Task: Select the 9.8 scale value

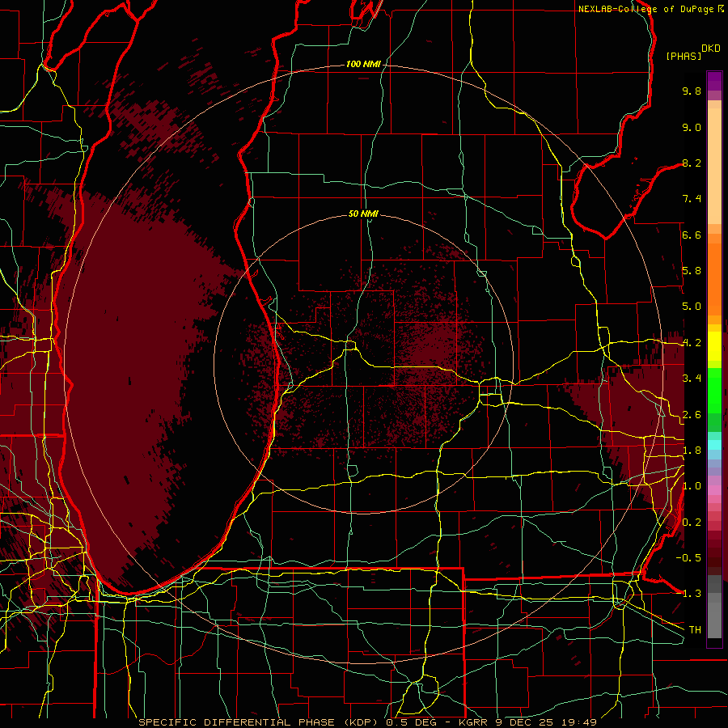Action: pyautogui.click(x=692, y=91)
